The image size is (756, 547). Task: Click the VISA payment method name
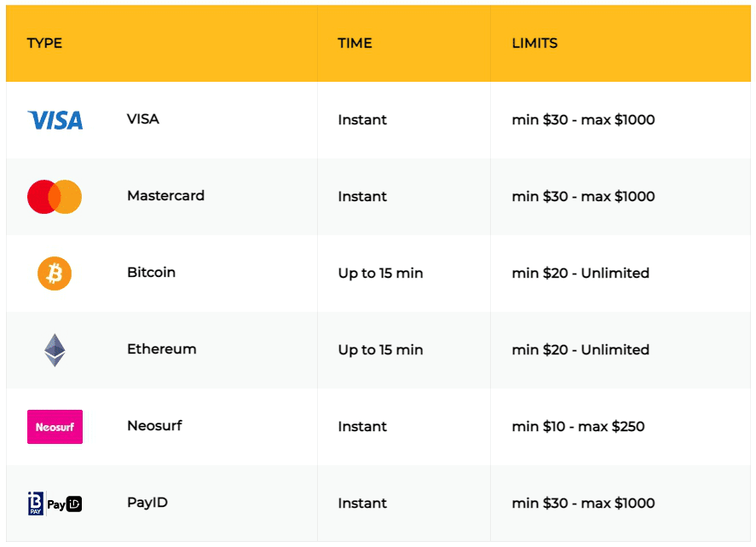143,119
